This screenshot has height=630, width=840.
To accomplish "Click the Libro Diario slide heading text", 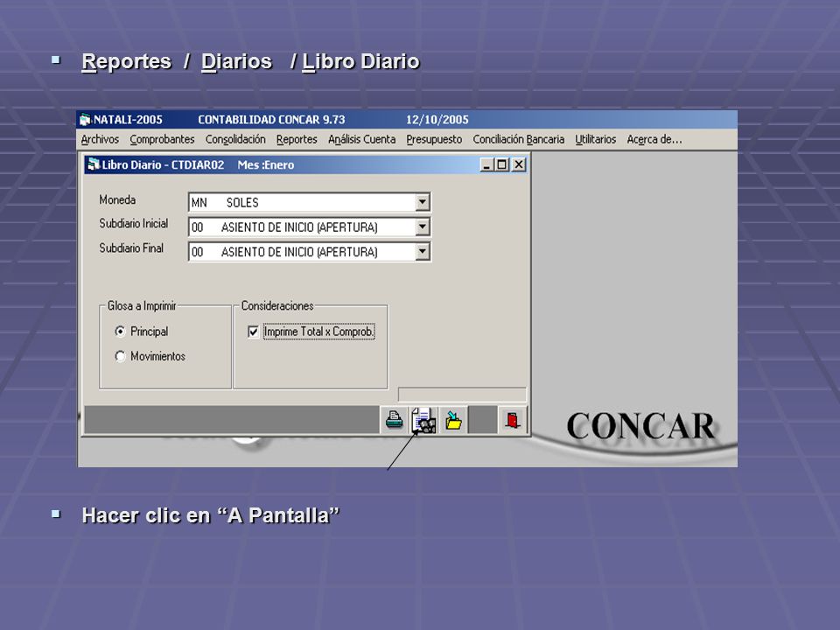I will 360,61.
